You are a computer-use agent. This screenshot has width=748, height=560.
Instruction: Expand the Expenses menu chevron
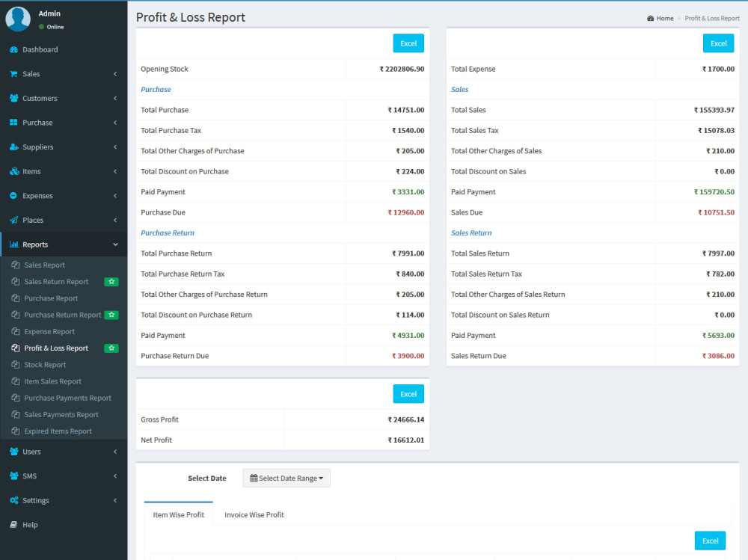point(115,196)
